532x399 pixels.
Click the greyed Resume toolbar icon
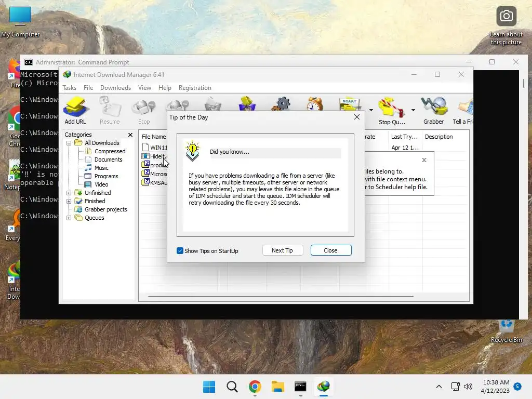(110, 110)
